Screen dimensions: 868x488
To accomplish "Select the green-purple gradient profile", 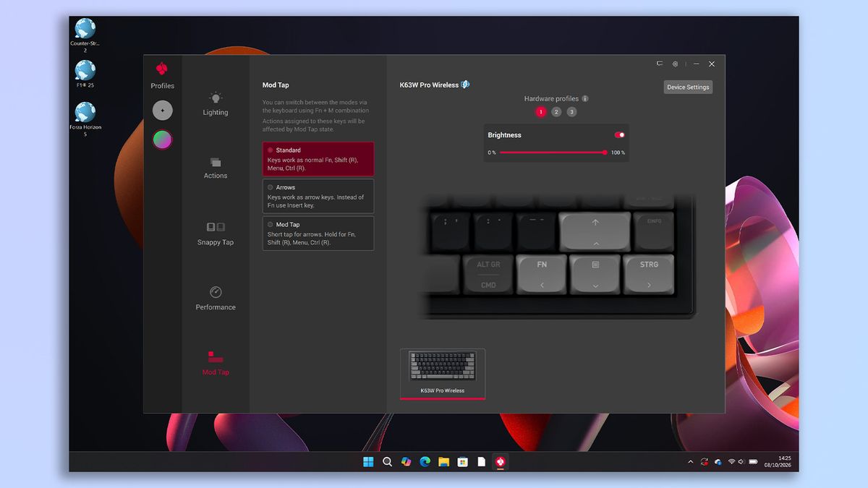I will click(x=162, y=140).
